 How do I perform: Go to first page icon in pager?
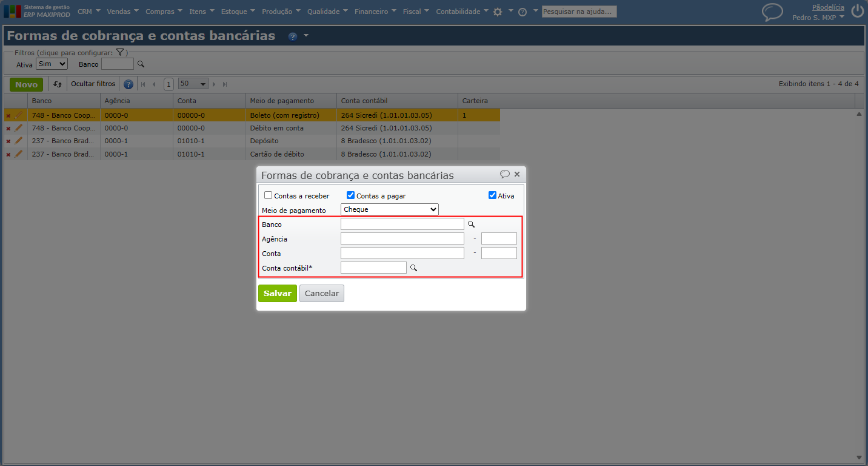click(x=143, y=84)
